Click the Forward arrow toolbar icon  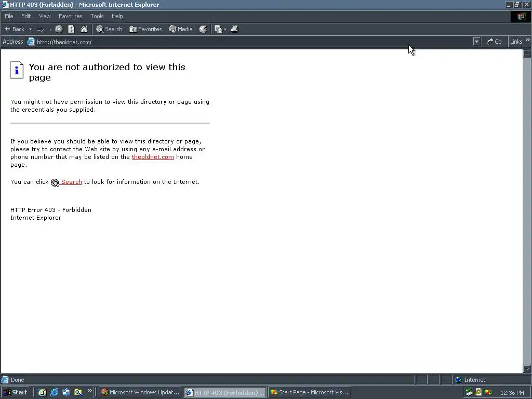pos(41,30)
